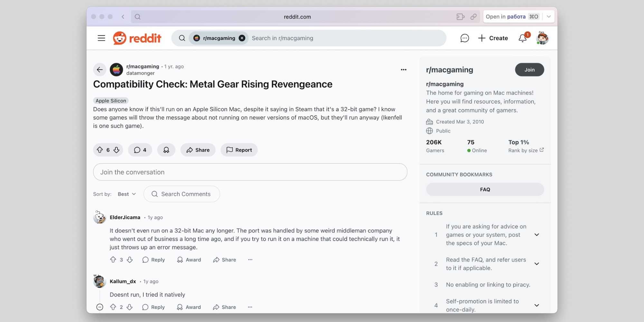Downvote the main post

pos(117,150)
